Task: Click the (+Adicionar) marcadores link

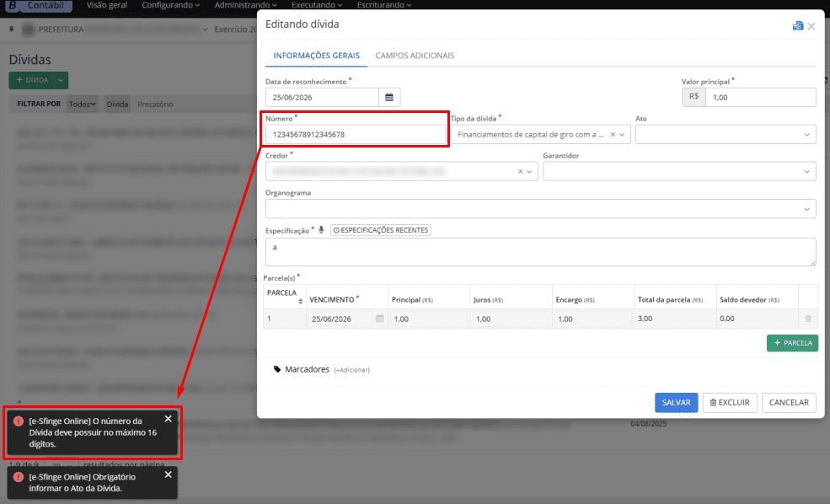Action: [x=352, y=370]
